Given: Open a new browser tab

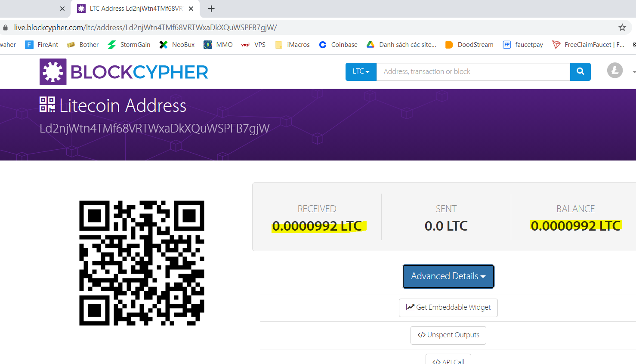Looking at the screenshot, I should click(x=211, y=9).
